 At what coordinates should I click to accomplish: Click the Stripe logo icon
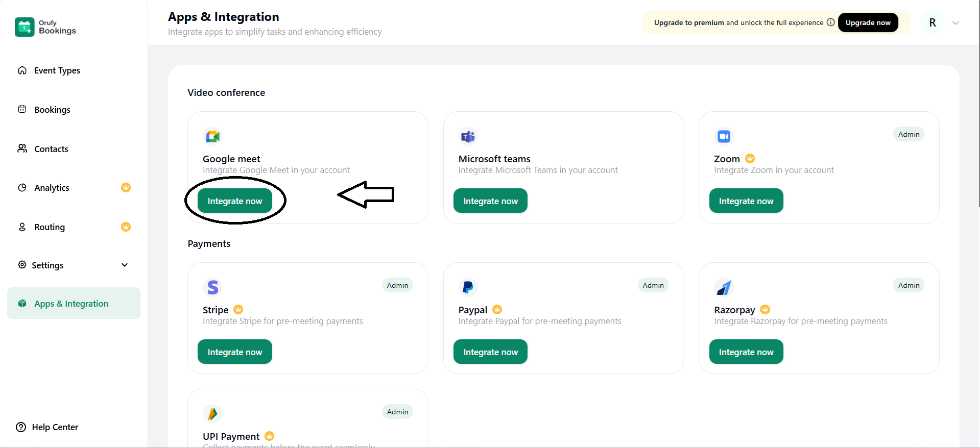pyautogui.click(x=212, y=287)
